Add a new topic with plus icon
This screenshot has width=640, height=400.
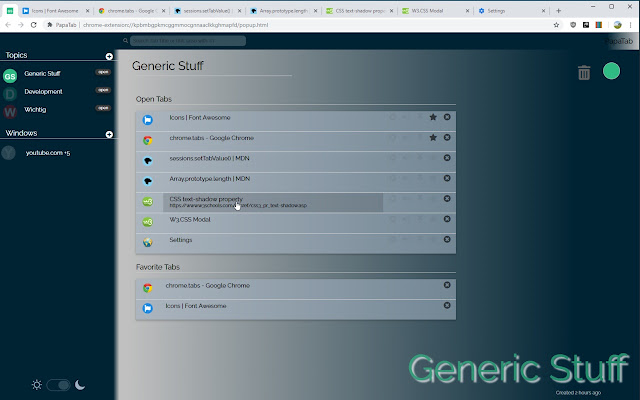[x=109, y=56]
